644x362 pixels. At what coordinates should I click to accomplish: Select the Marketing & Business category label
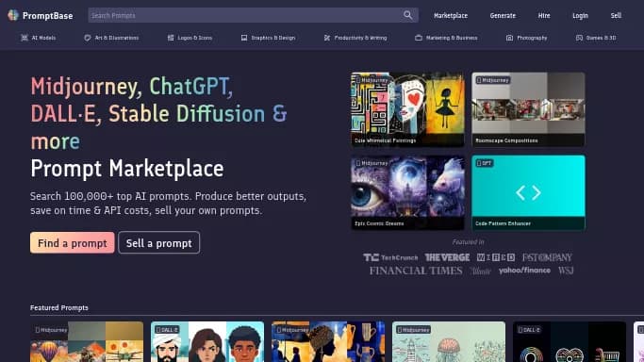(452, 38)
